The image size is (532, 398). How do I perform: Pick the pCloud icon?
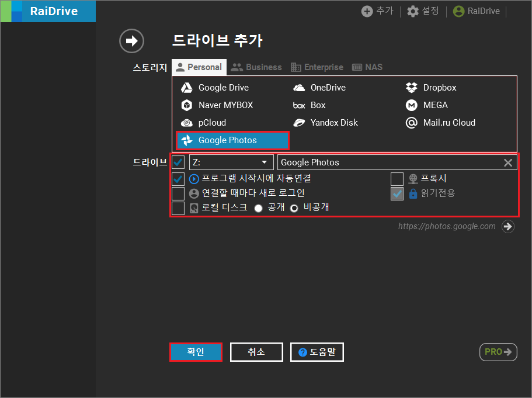pyautogui.click(x=187, y=123)
